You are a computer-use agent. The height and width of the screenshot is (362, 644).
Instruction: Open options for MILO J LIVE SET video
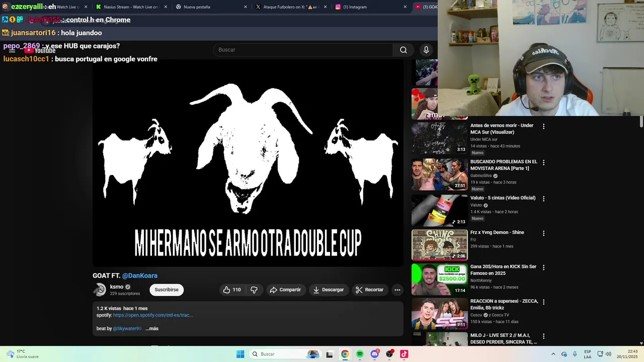543,336
